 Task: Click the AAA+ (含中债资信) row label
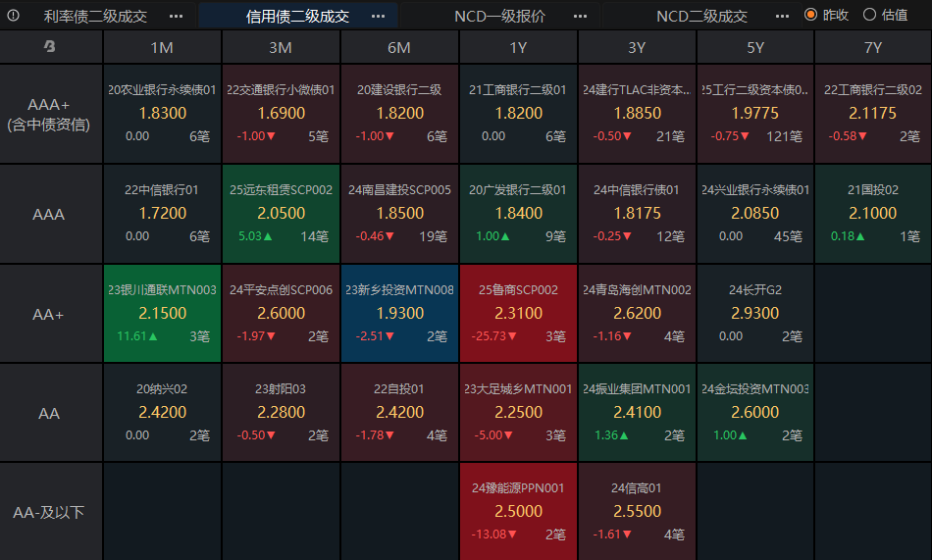click(50, 114)
